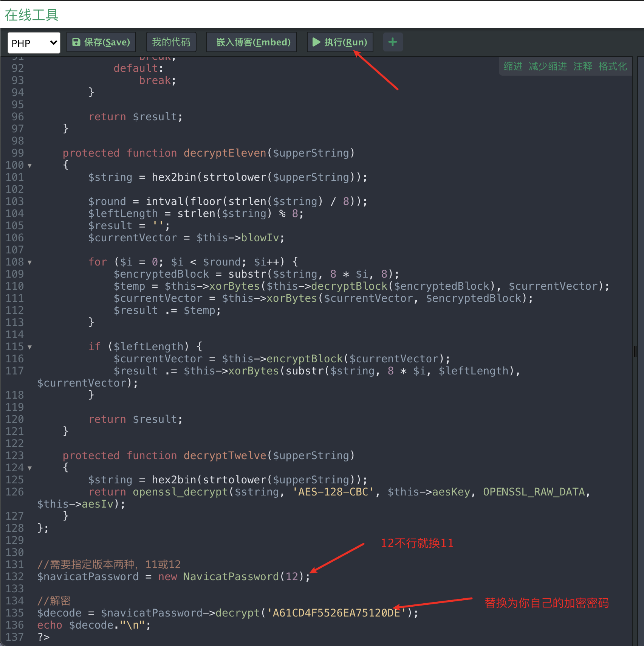This screenshot has height=646, width=644.
Task: Click version number 12 in NavicatPassword call
Action: point(292,576)
